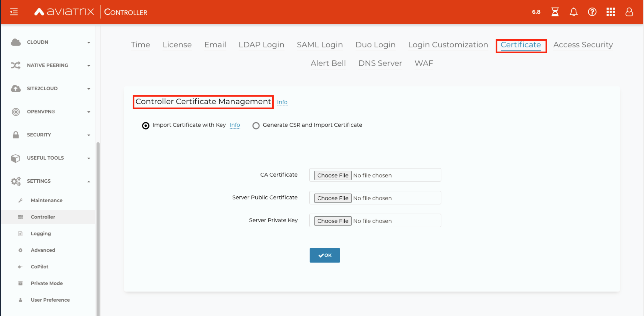Click the hourglass task status icon
Image resolution: width=644 pixels, height=316 pixels.
point(555,12)
